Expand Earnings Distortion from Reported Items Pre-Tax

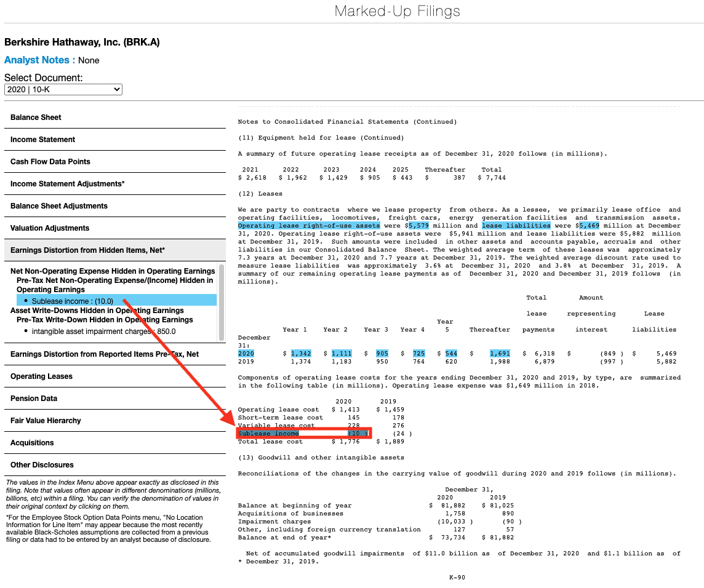pos(115,354)
